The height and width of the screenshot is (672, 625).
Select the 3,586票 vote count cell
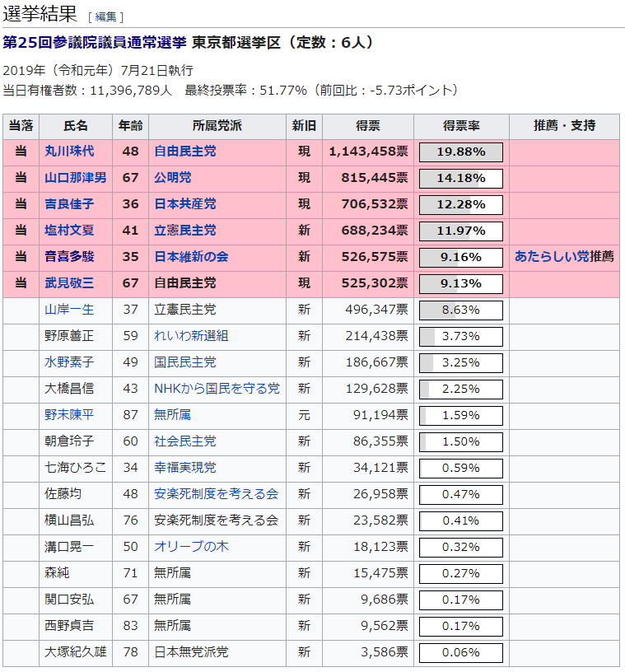click(x=368, y=652)
